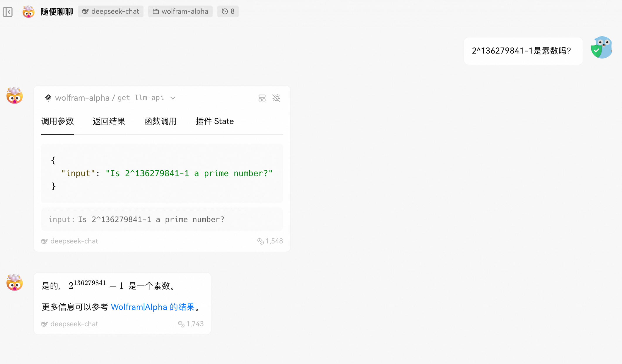
Task: Click the 1,548 token usage icon
Action: (260, 241)
